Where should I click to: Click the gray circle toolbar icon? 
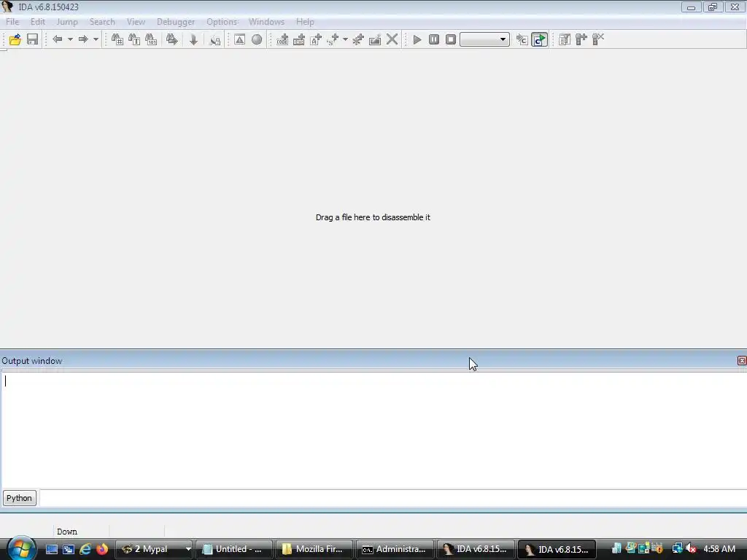click(257, 39)
